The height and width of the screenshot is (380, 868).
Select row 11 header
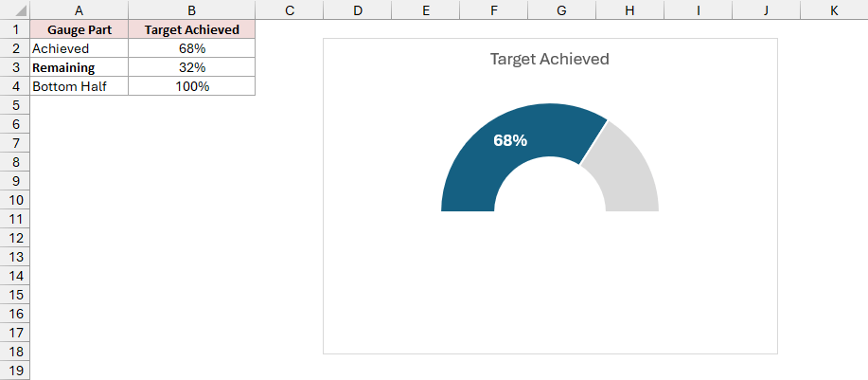tap(15, 219)
